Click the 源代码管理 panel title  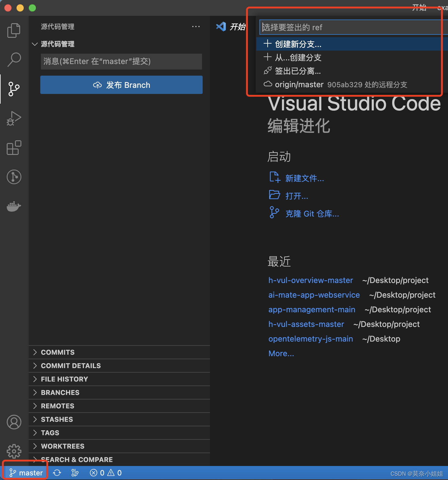pyautogui.click(x=58, y=27)
